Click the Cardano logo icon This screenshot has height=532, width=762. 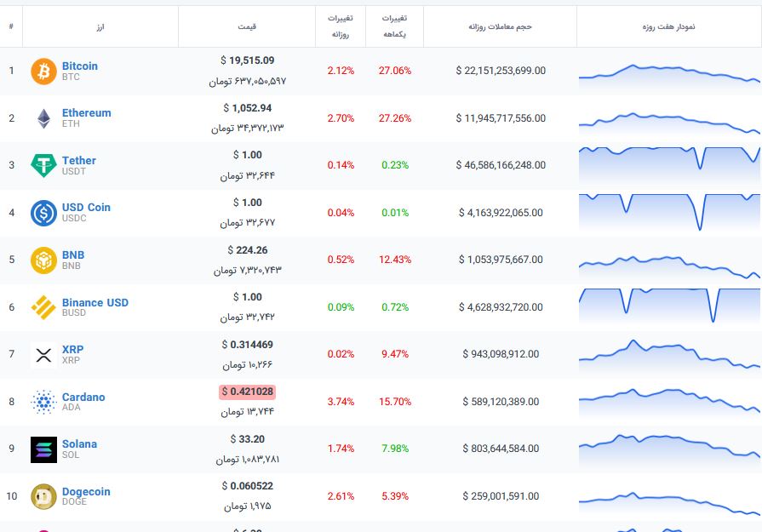(43, 402)
